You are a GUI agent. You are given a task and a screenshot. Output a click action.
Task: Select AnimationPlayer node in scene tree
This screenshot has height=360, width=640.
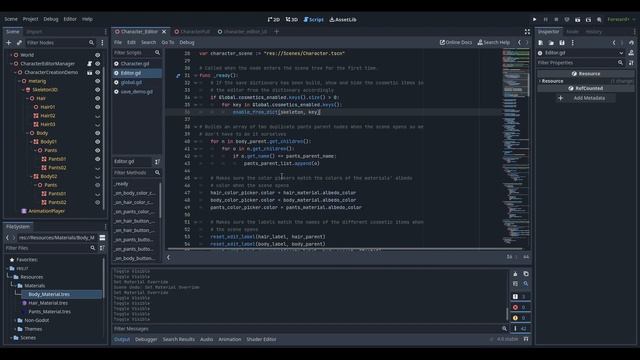(47, 211)
